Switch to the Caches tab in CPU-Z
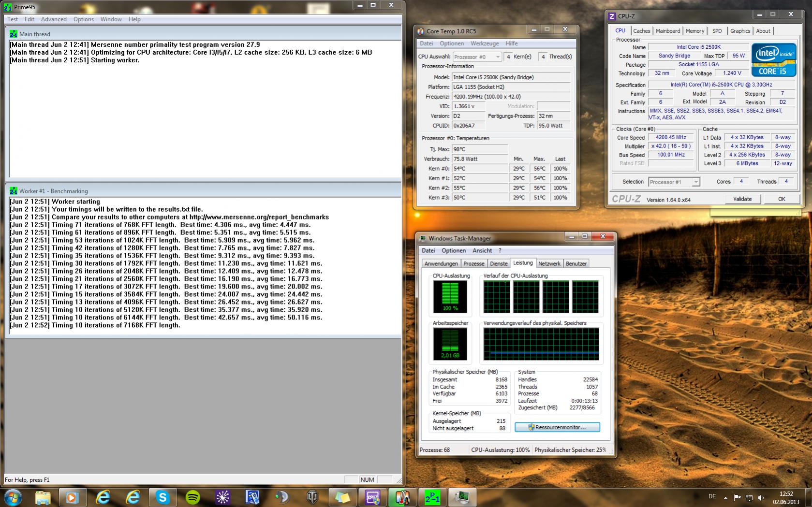This screenshot has width=812, height=507. point(642,31)
